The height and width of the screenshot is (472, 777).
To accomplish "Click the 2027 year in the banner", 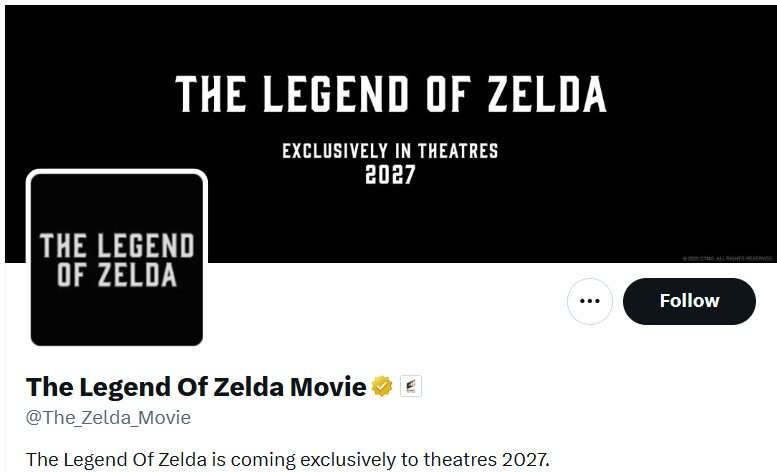I will pyautogui.click(x=390, y=175).
